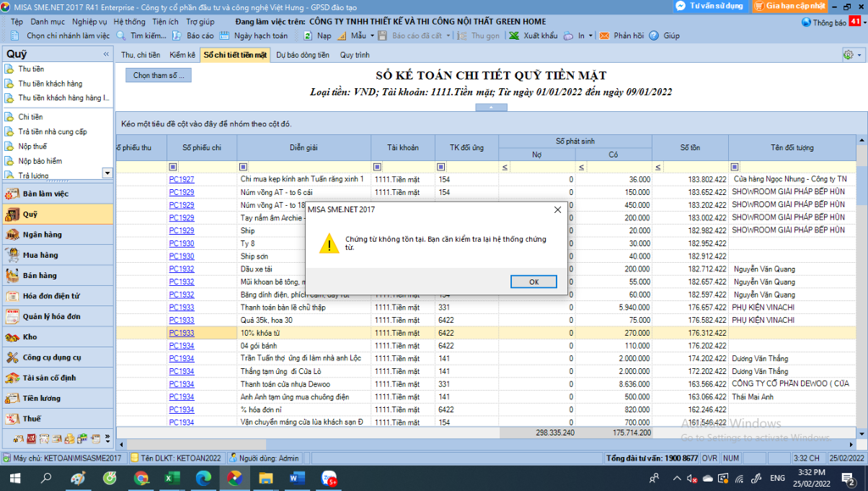Open the grid settings gear dropdown
The height and width of the screenshot is (491, 868).
[851, 55]
